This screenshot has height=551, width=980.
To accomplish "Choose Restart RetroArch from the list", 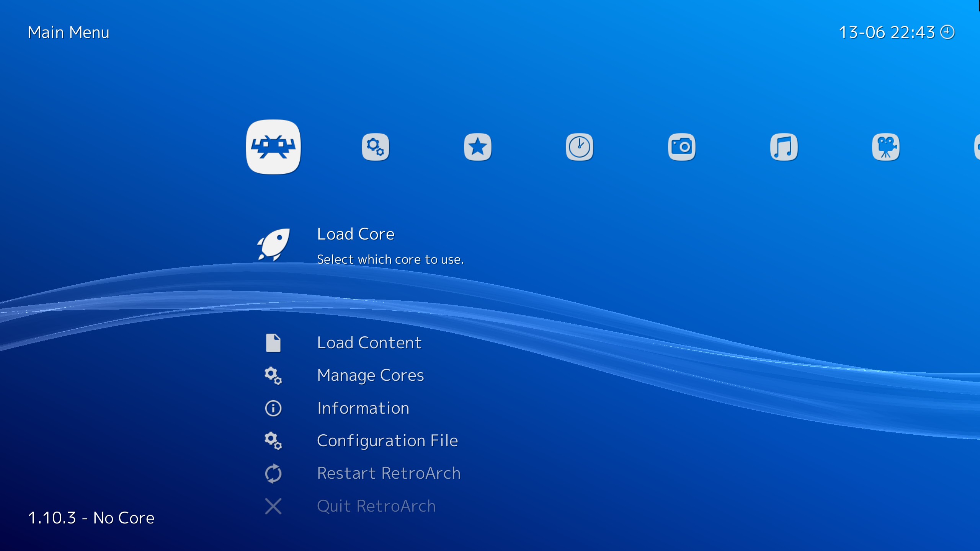I will tap(389, 474).
